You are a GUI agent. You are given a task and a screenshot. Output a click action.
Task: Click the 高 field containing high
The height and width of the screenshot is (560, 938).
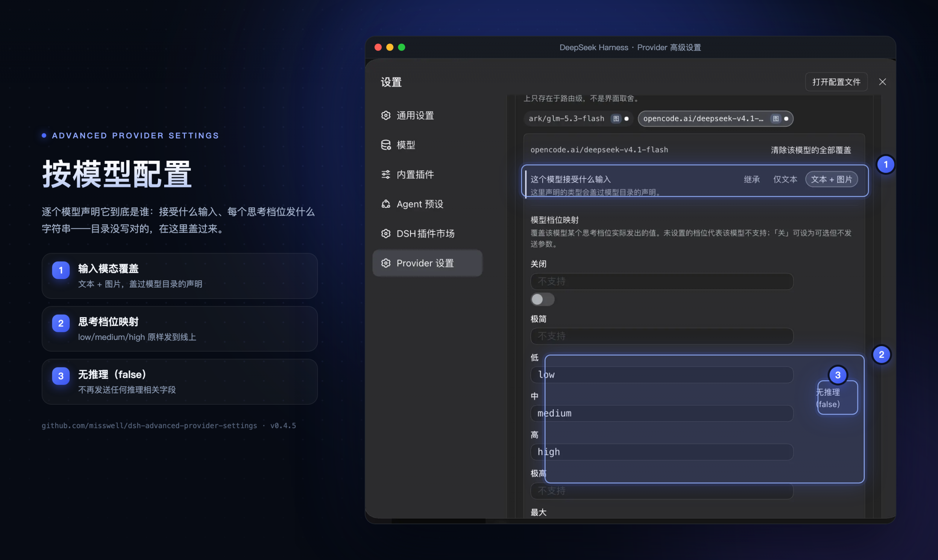[662, 452]
